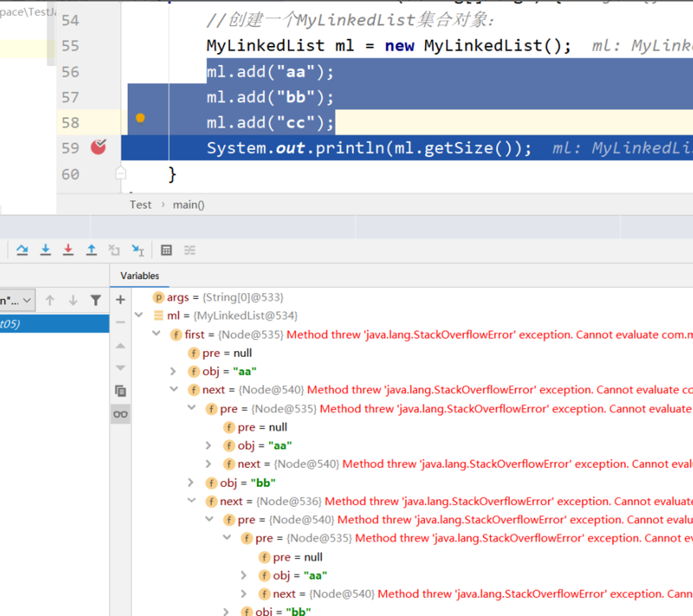Select the args String[0]@533 variable row
Screen dimensions: 693x616
tap(218, 297)
